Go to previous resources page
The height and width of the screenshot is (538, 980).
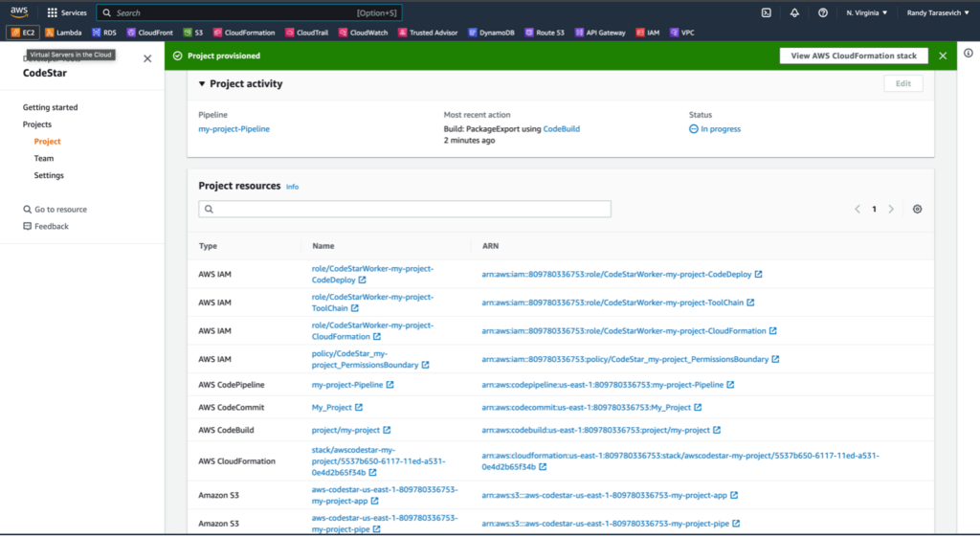click(x=857, y=210)
